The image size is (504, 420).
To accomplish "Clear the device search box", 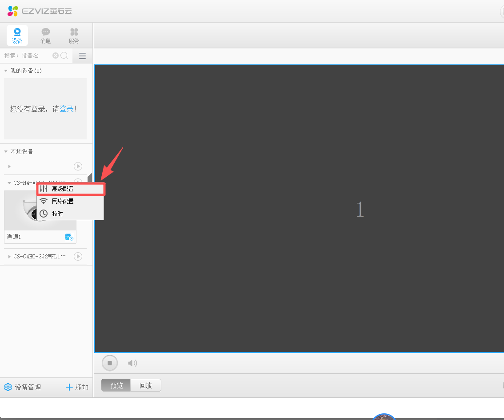I will tap(56, 55).
